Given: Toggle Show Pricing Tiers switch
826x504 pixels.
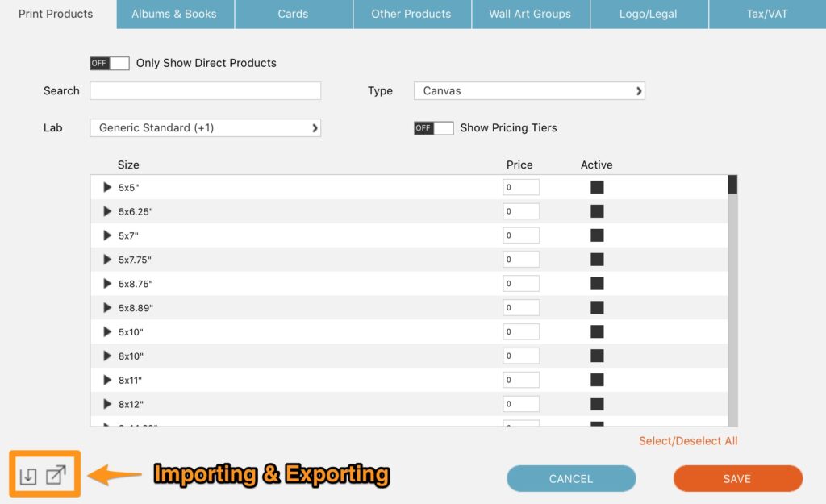Looking at the screenshot, I should (x=433, y=128).
